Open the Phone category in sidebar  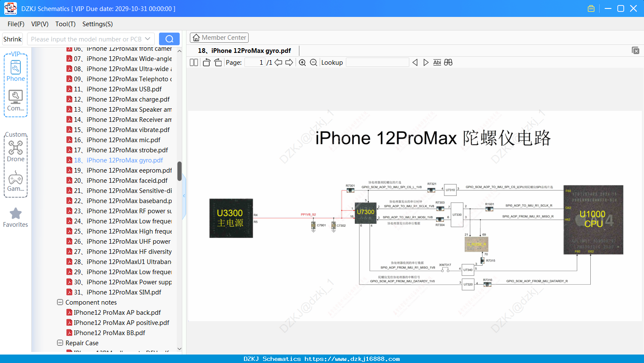[x=16, y=71]
